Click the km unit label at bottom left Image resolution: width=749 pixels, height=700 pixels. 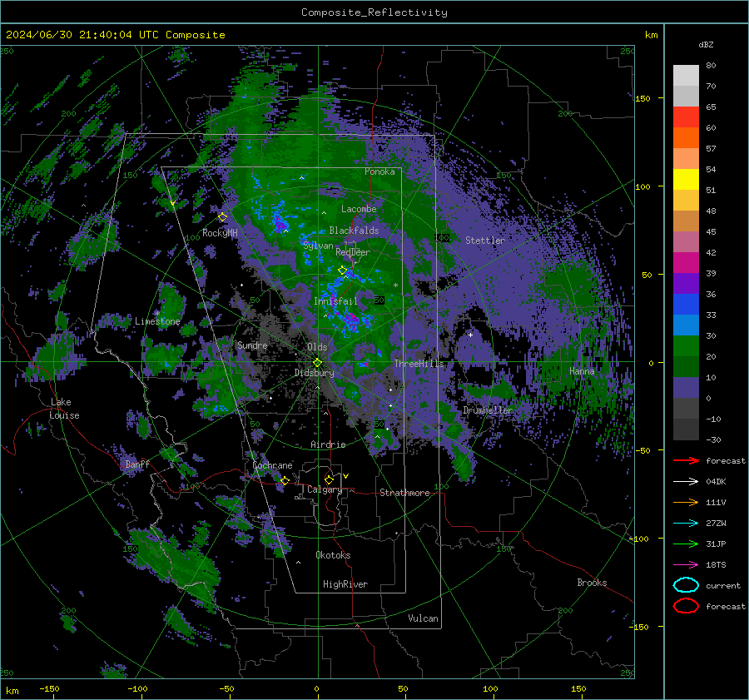[12, 691]
